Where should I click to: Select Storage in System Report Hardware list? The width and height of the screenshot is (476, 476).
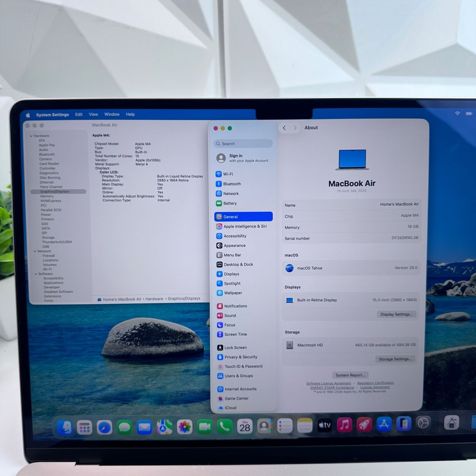pos(48,238)
